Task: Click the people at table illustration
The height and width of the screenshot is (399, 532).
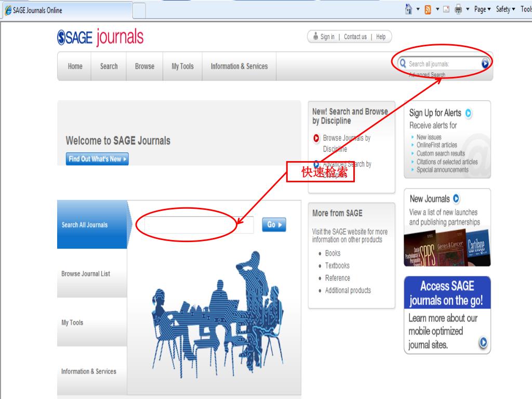Action: [217, 314]
